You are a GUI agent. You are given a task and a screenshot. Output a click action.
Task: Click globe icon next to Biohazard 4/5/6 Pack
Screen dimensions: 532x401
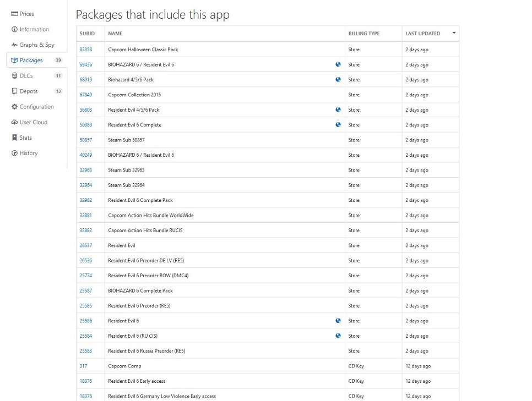(x=338, y=80)
